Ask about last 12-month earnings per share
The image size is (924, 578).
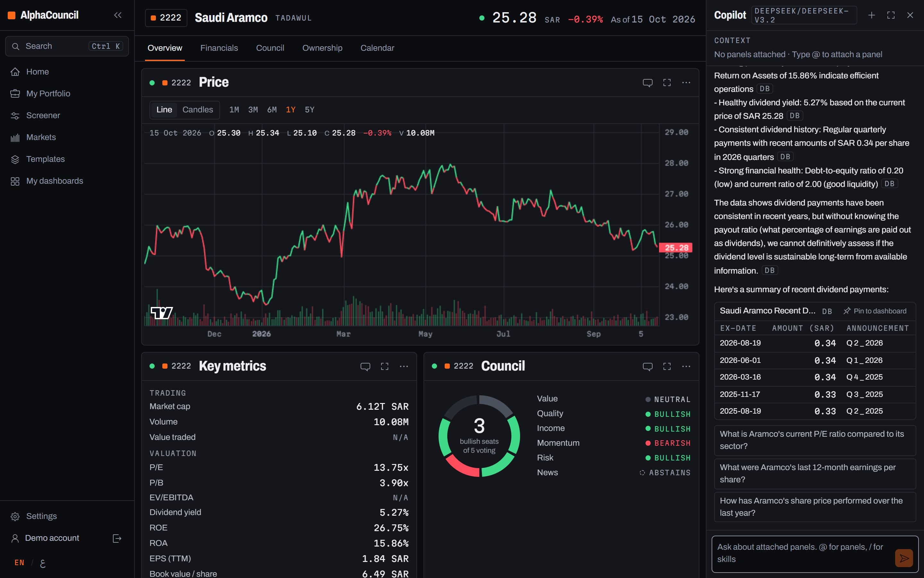(815, 473)
